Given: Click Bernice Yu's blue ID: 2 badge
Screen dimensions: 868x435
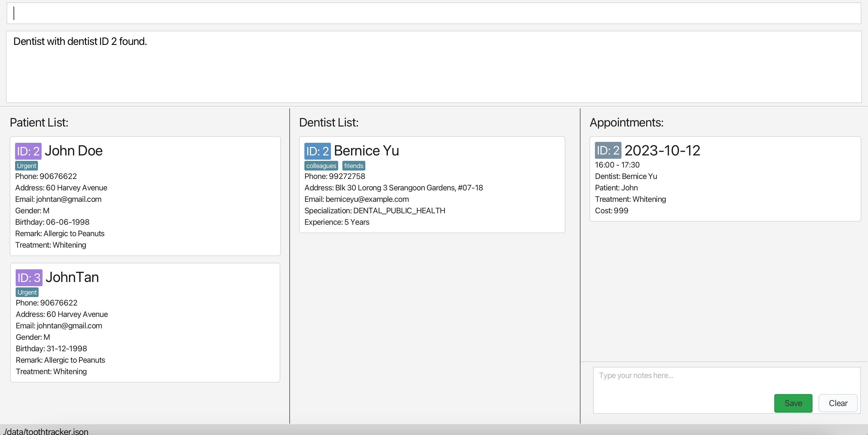Looking at the screenshot, I should point(317,151).
